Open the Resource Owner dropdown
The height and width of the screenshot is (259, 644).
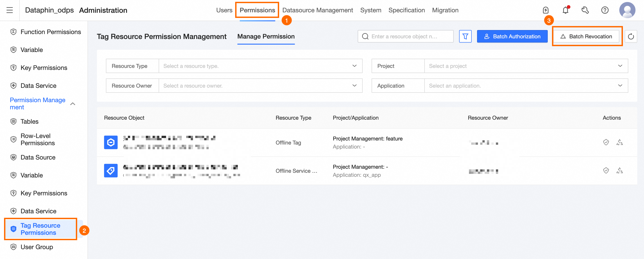click(261, 86)
